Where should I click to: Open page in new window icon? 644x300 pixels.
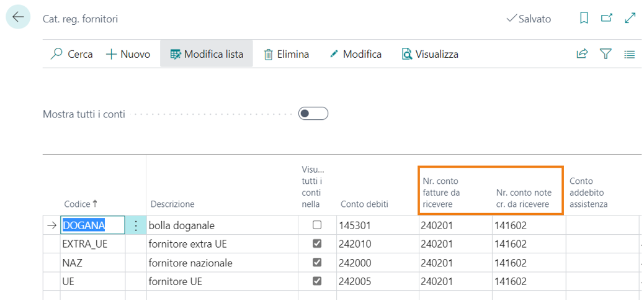(x=606, y=18)
